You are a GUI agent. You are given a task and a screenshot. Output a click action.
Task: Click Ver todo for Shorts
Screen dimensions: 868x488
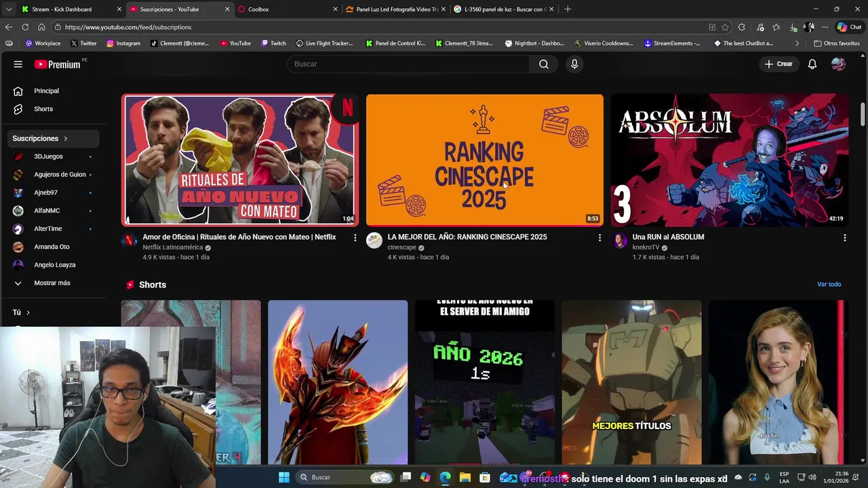[829, 285]
